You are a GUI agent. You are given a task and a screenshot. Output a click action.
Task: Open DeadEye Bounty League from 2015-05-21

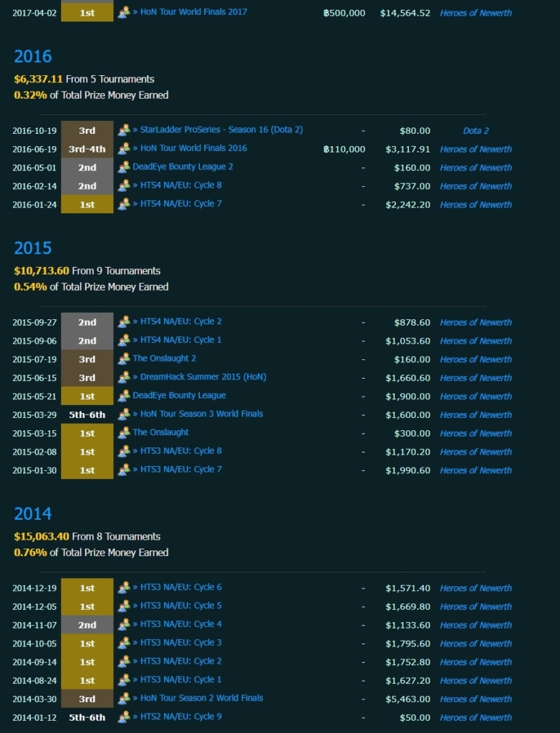pos(179,395)
